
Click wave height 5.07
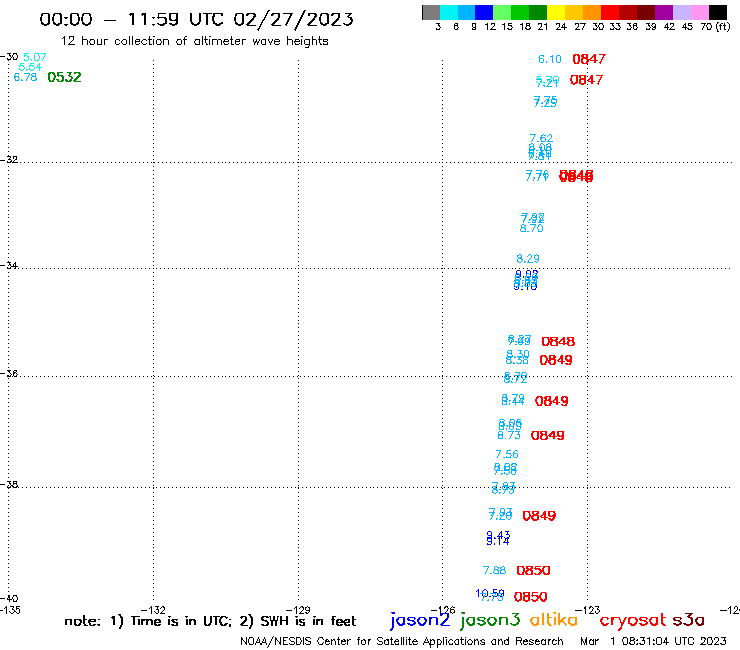[x=35, y=57]
